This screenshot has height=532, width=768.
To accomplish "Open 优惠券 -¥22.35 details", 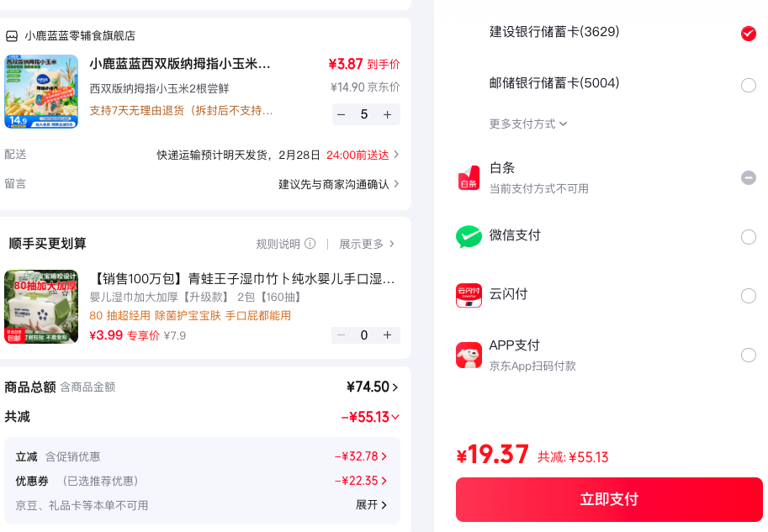I will (361, 481).
